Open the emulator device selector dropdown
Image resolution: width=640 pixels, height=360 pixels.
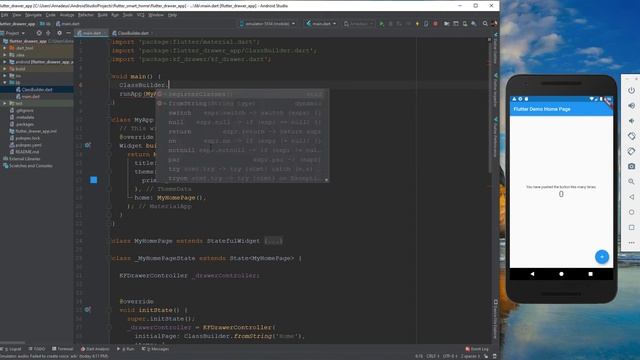pyautogui.click(x=267, y=24)
